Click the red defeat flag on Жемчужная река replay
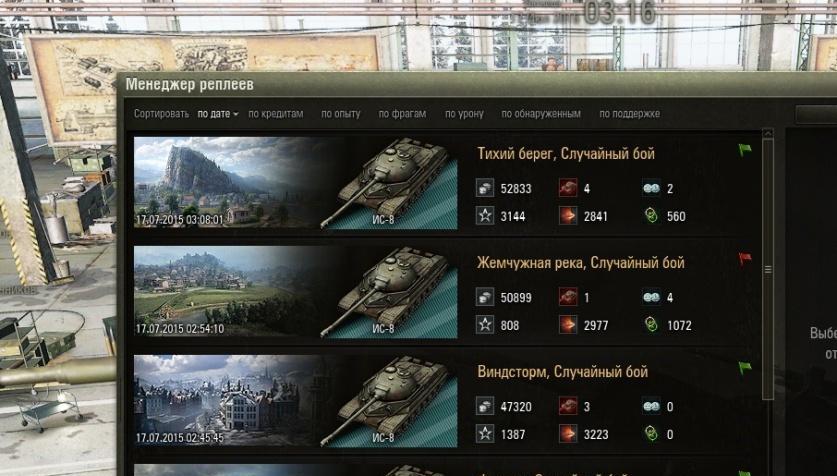837x476 pixels. pyautogui.click(x=745, y=259)
